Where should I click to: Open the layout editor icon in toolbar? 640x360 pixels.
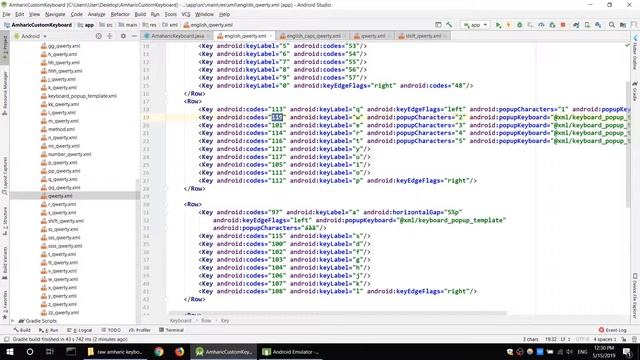pyautogui.click(x=438, y=25)
